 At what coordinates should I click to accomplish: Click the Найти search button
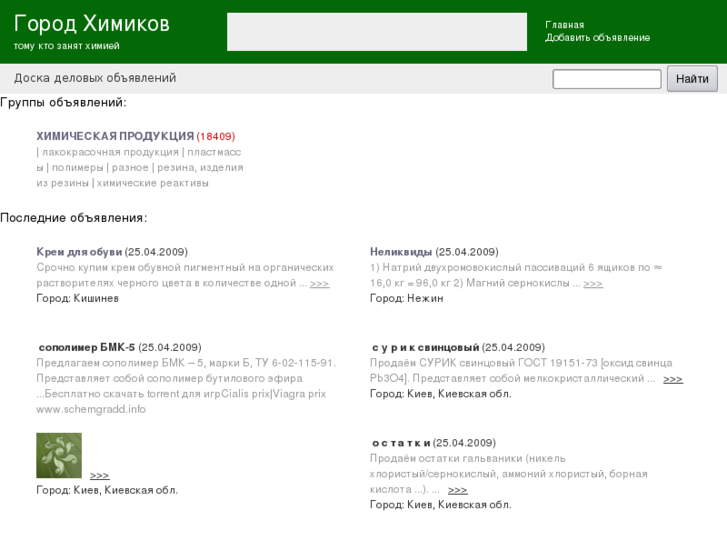[692, 79]
